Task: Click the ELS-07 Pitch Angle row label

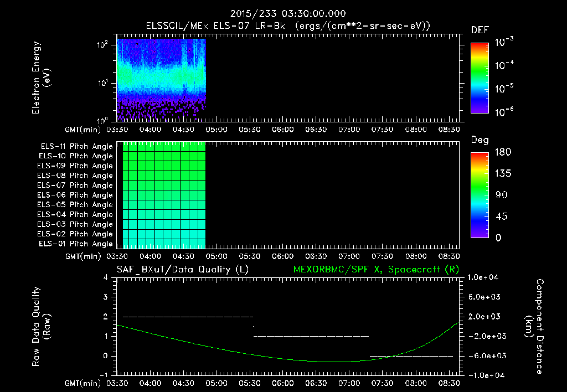Action: pyautogui.click(x=75, y=185)
